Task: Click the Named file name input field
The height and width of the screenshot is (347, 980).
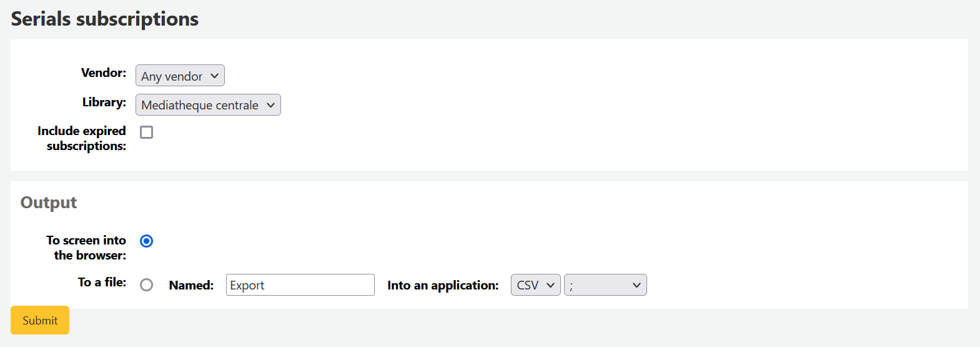Action: pyautogui.click(x=300, y=285)
